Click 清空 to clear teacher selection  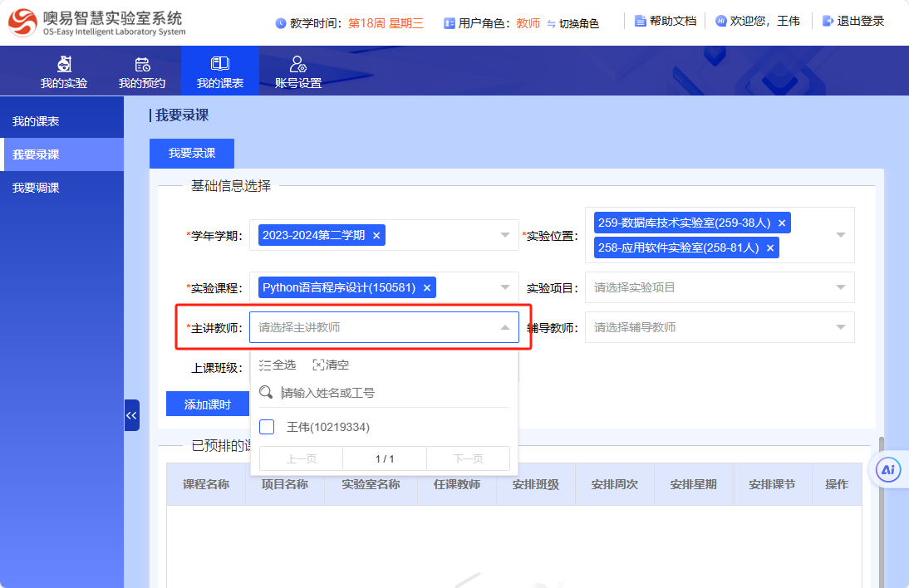(331, 365)
